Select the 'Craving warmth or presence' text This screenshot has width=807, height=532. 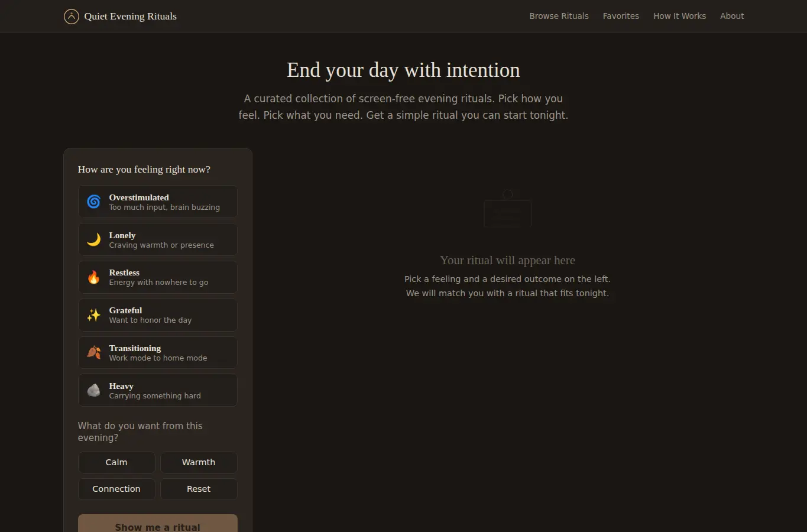pyautogui.click(x=161, y=245)
